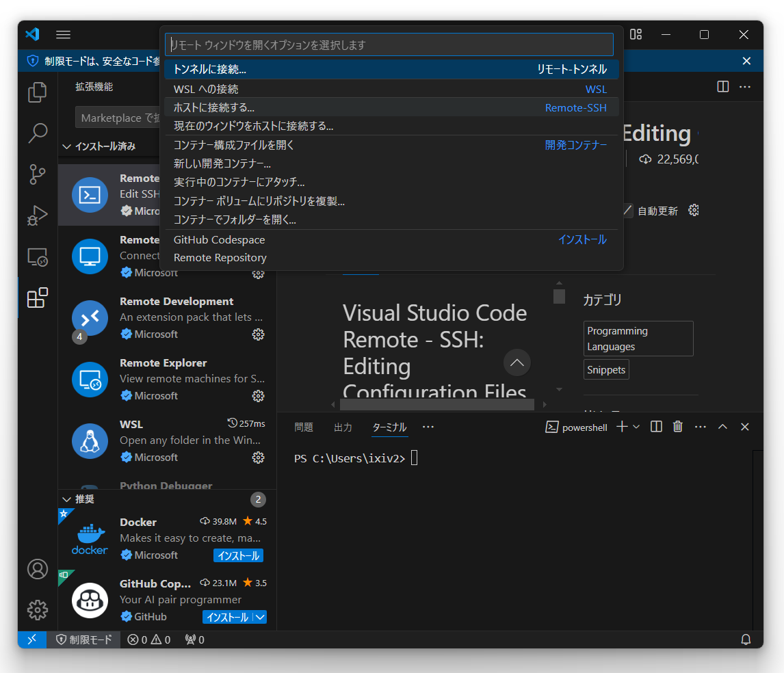
Task: Open terminal panel more actions ellipsis
Action: tap(701, 427)
